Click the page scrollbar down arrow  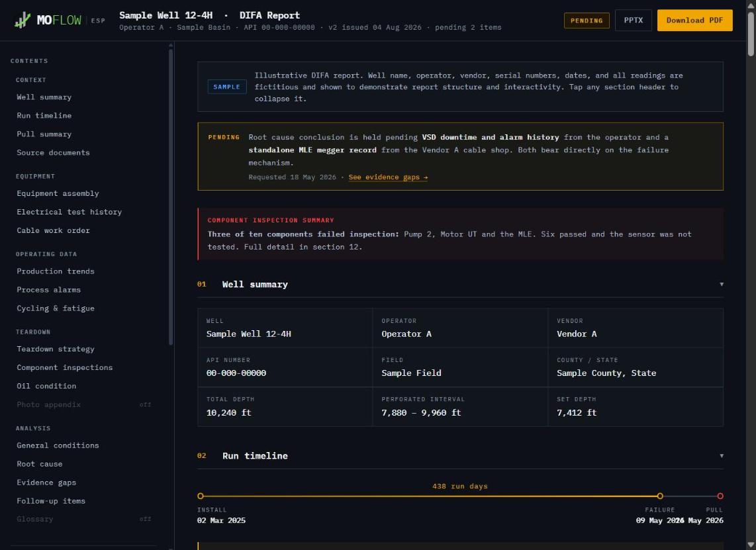point(751,545)
